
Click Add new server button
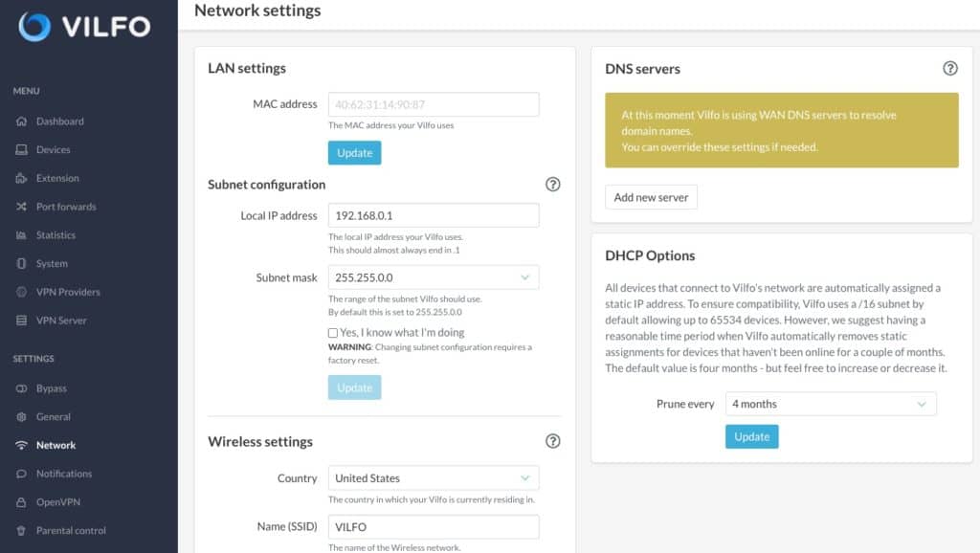[651, 197]
